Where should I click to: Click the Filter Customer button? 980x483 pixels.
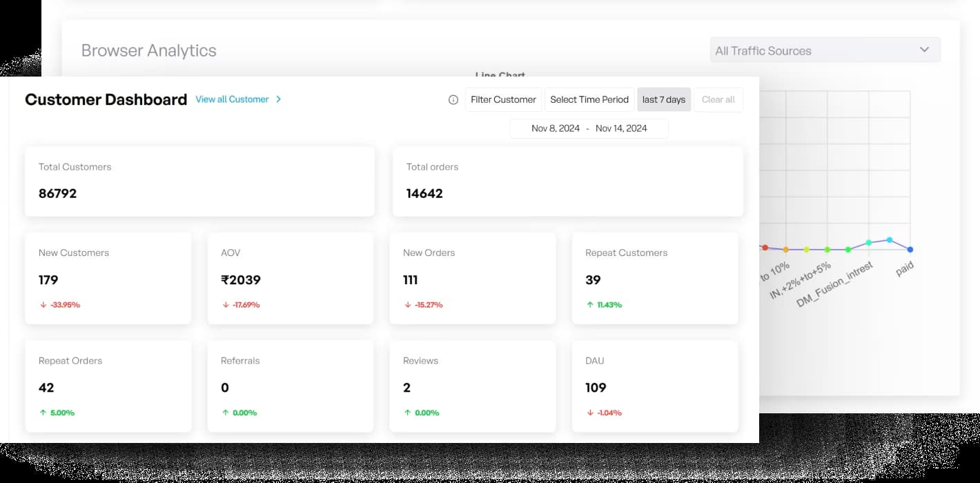click(x=503, y=99)
